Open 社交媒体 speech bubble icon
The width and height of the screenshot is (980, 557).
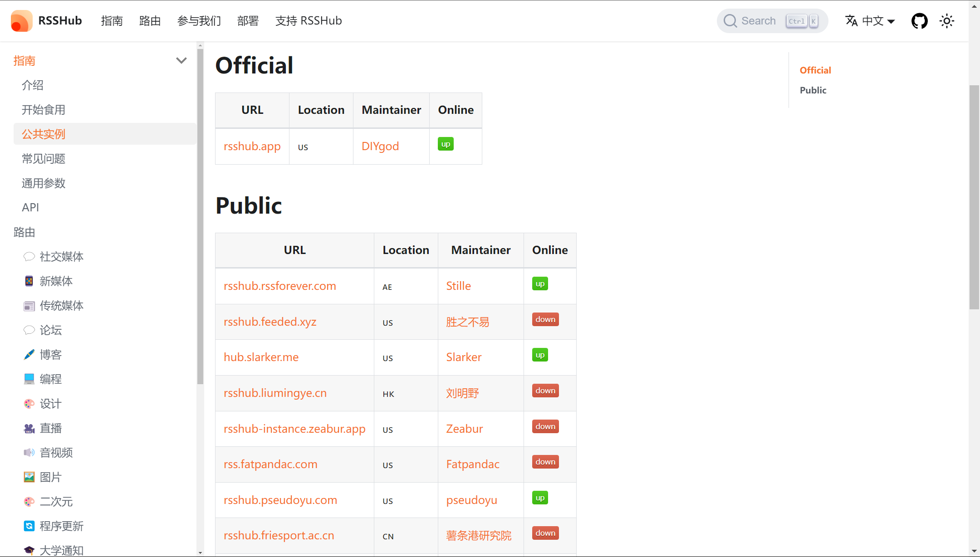point(29,257)
